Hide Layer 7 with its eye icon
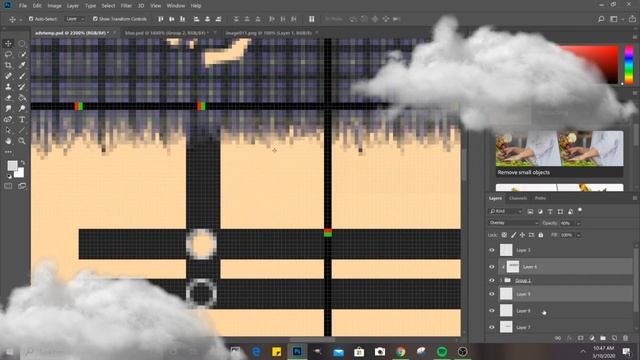Viewport: 640px width, 360px height. pos(492,327)
